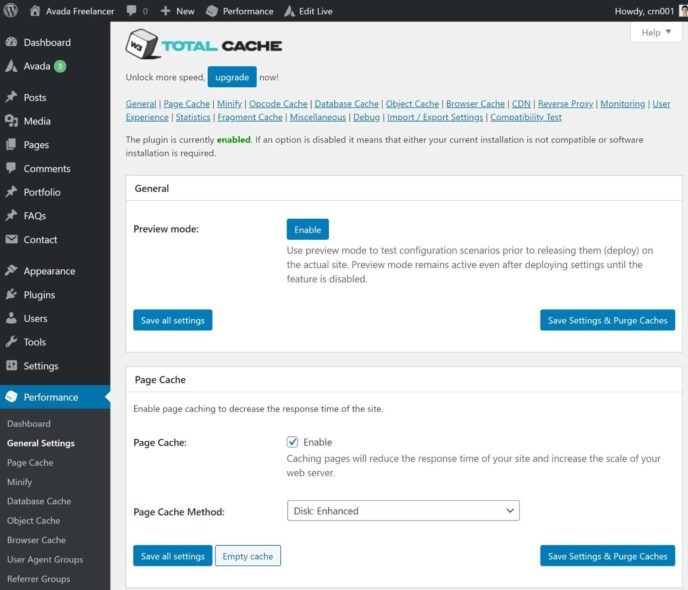Click the Appearance paintbrush icon

point(11,271)
